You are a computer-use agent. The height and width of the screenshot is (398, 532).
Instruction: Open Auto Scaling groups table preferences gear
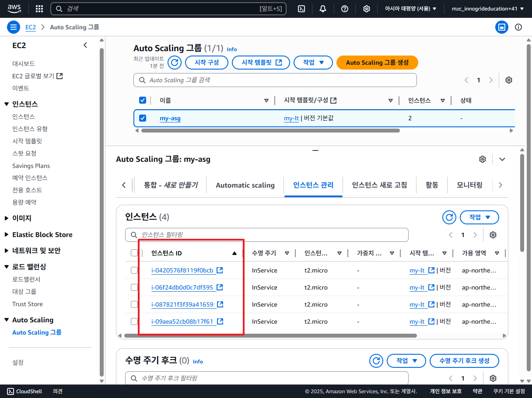pyautogui.click(x=508, y=80)
